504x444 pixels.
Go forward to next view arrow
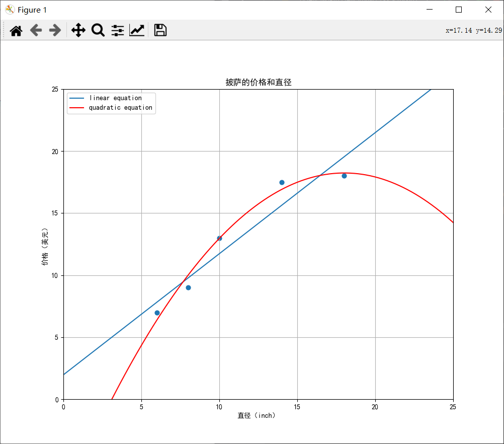(55, 30)
